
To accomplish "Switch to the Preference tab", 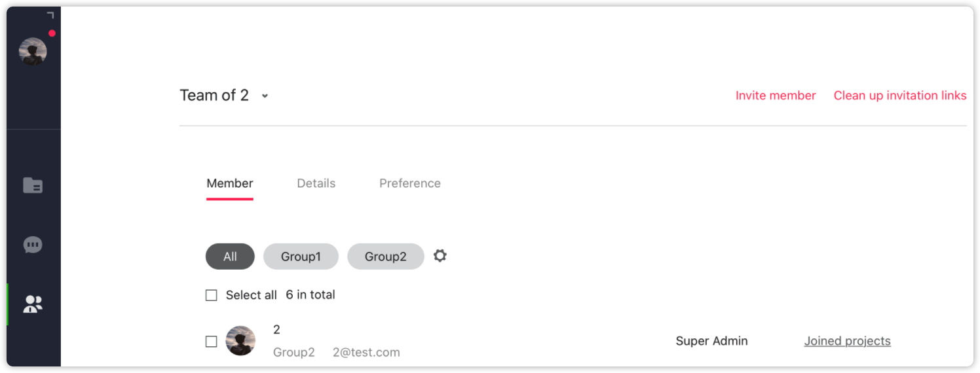I will click(x=410, y=183).
